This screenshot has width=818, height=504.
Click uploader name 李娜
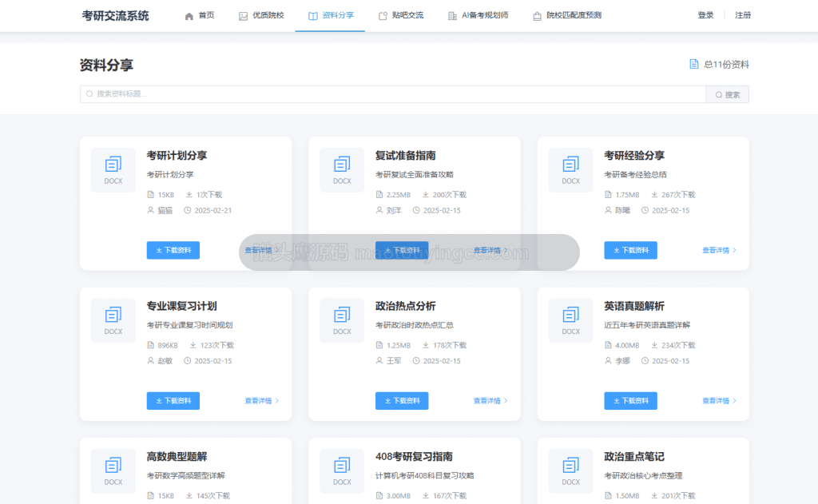click(x=622, y=360)
